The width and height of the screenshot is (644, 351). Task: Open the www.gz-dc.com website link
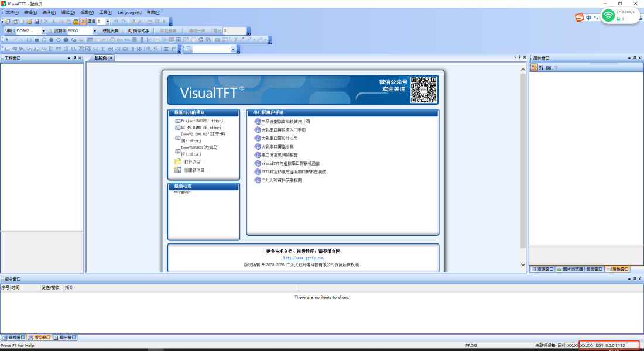[303, 258]
